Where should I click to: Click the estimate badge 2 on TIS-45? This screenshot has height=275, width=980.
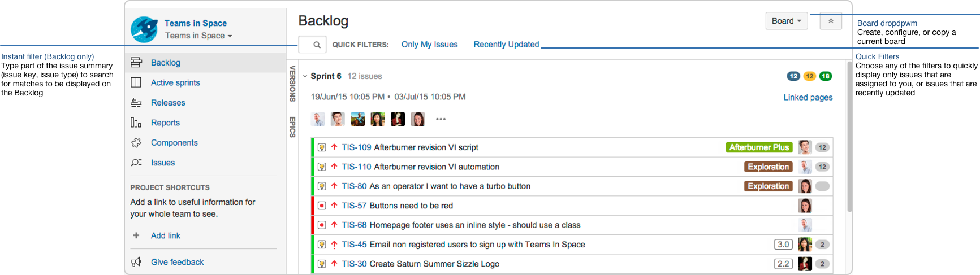click(x=822, y=245)
